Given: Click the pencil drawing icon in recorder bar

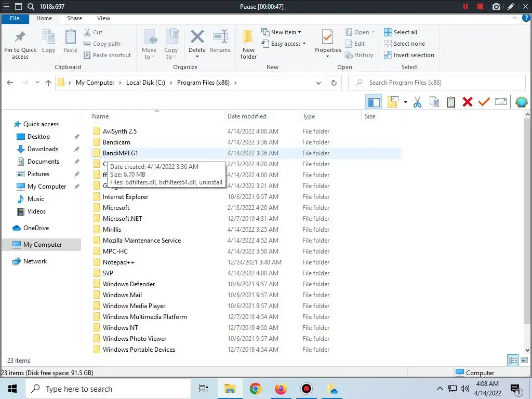Looking at the screenshot, I should pos(511,6).
